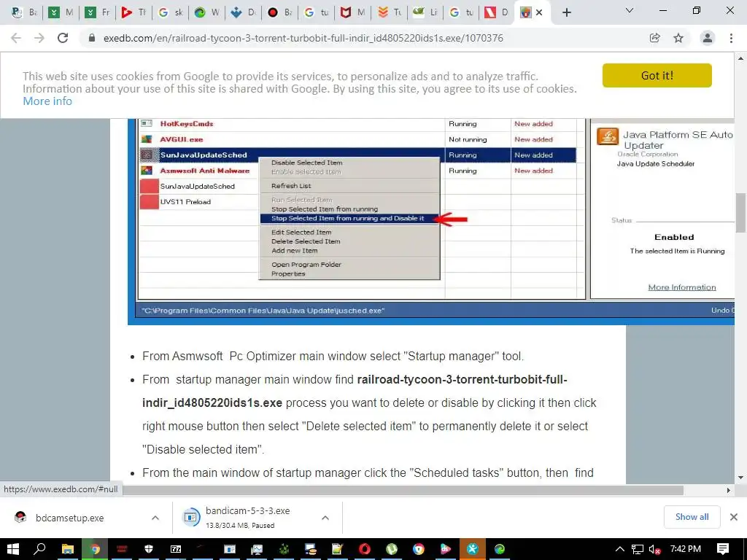Viewport: 747px width, 560px height.
Task: Open Chrome's three-dot menu
Action: [731, 38]
